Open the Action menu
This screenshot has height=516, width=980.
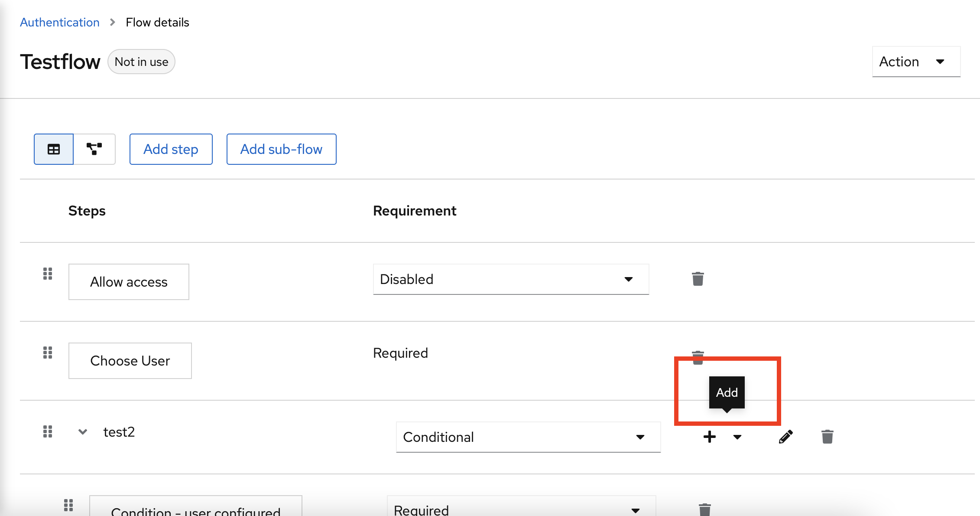coord(915,62)
